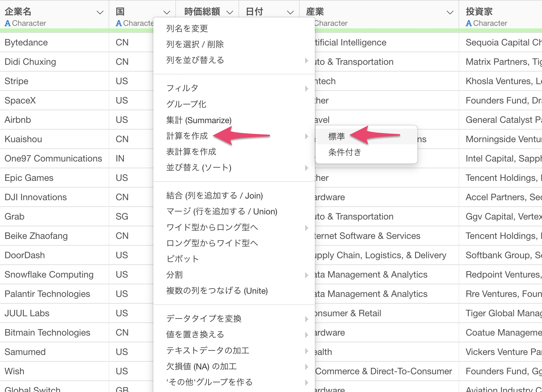This screenshot has height=392, width=542.
Task: Select 表計算を作成 menu entry
Action: pos(191,152)
